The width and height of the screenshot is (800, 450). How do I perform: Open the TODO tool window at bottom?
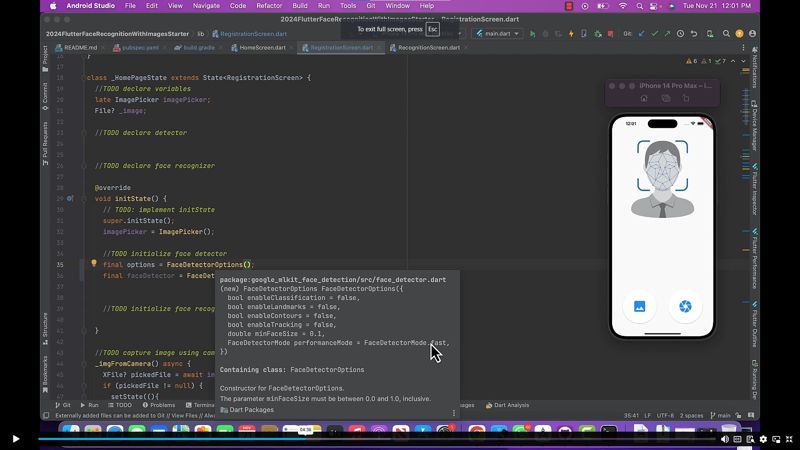click(x=120, y=405)
